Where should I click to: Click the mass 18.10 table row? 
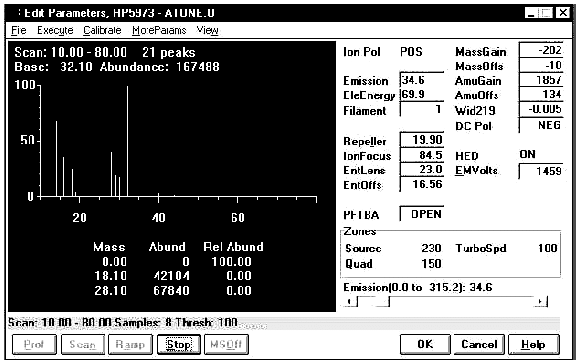[173, 276]
